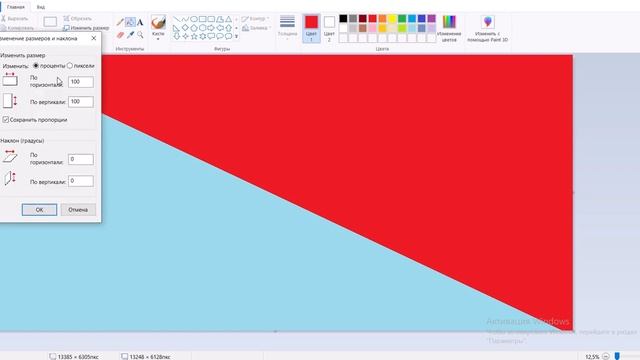This screenshot has width=640, height=360.
Task: Choose yellow from the color palette
Action: click(392, 18)
